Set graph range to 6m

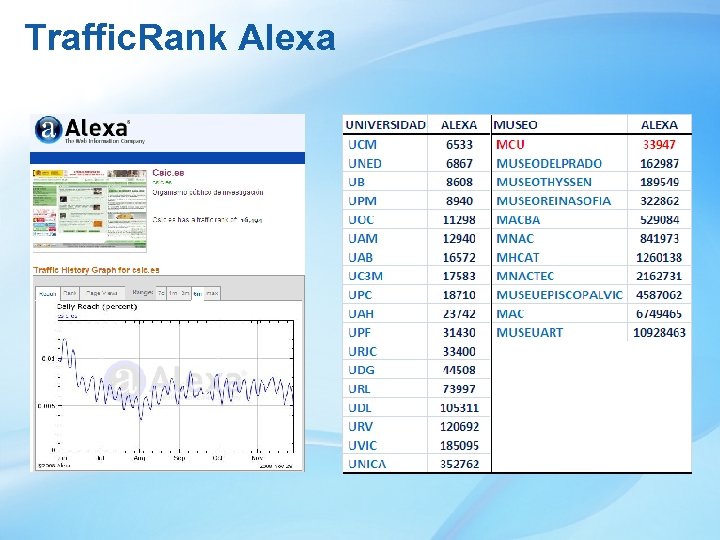pos(197,294)
